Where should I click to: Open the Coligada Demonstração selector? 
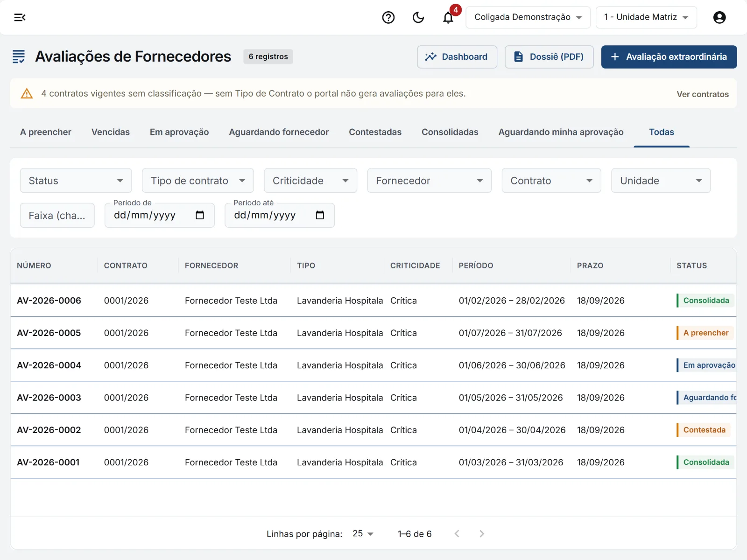click(x=528, y=17)
